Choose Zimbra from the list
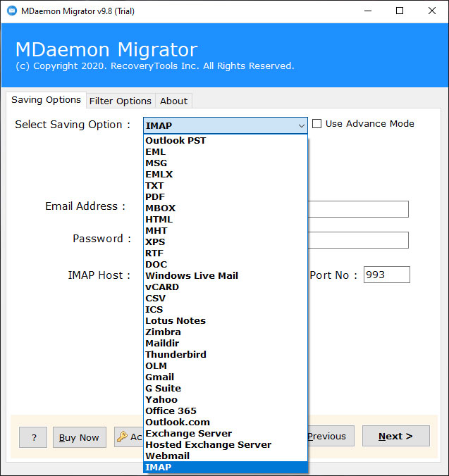Viewport: 449px width, 476px height. coord(226,332)
